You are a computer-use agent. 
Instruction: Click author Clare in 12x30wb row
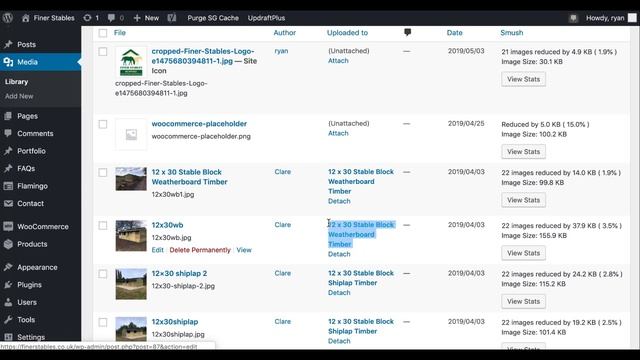tap(283, 225)
